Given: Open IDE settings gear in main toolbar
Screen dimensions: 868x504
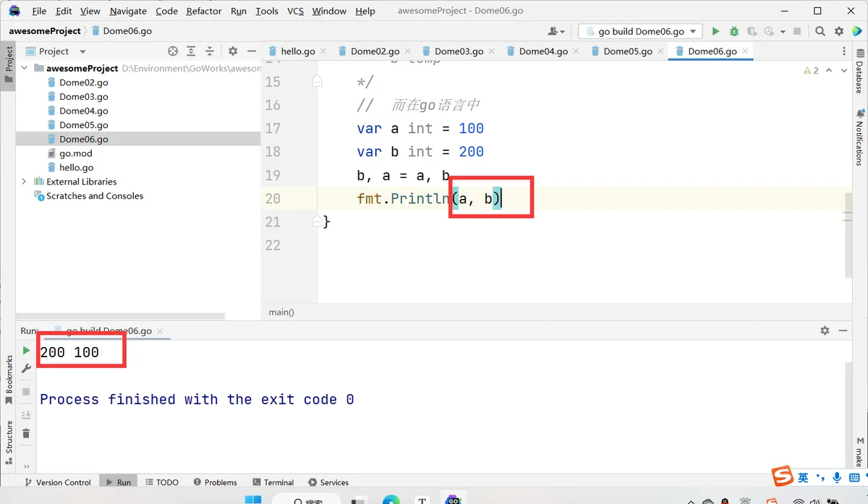Looking at the screenshot, I should click(x=839, y=31).
